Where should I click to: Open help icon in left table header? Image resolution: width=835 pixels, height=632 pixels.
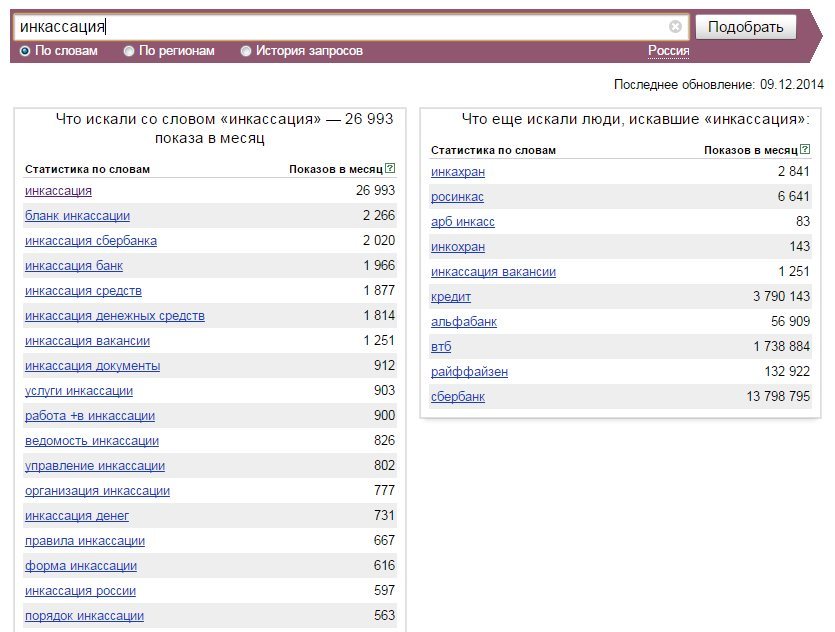(390, 168)
